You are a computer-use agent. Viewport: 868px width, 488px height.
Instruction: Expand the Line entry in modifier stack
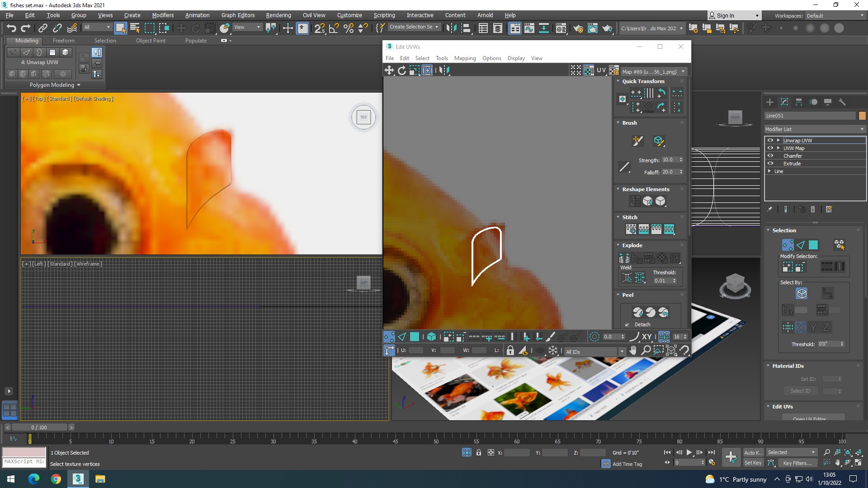click(769, 171)
